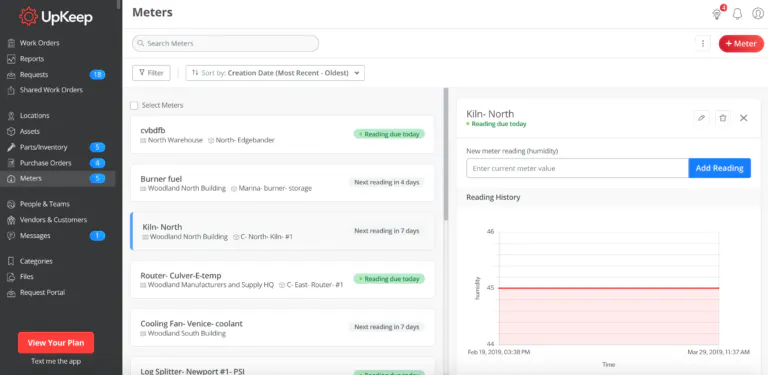
Task: Click Burner fuel's Next reading in 4 days
Action: [386, 182]
